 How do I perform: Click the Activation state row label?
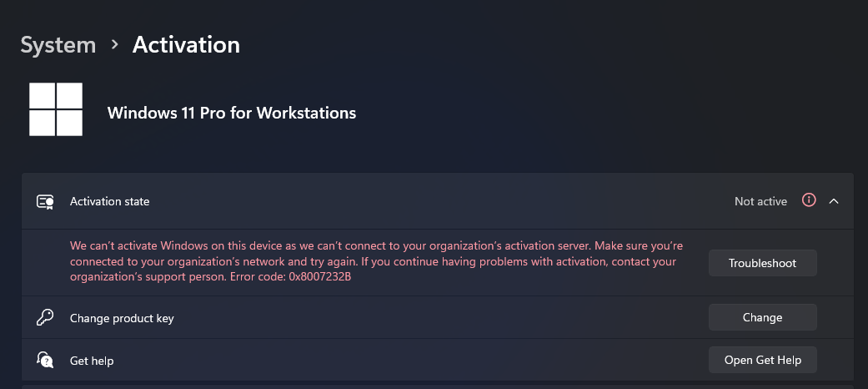(x=109, y=202)
